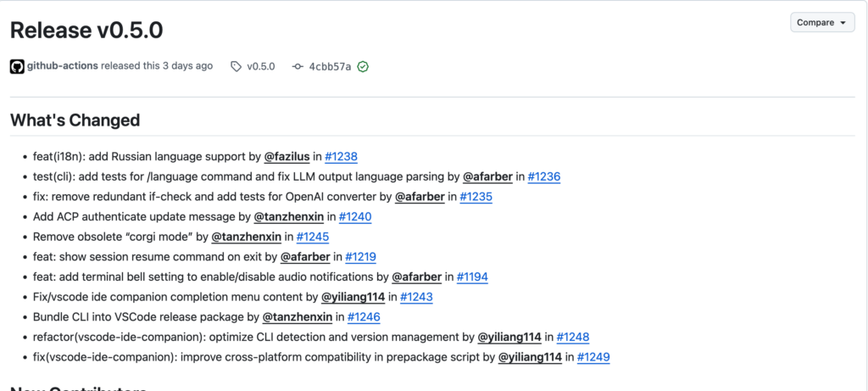Image resolution: width=868 pixels, height=391 pixels.
Task: Open terminal bell pull request #1194
Action: click(472, 276)
